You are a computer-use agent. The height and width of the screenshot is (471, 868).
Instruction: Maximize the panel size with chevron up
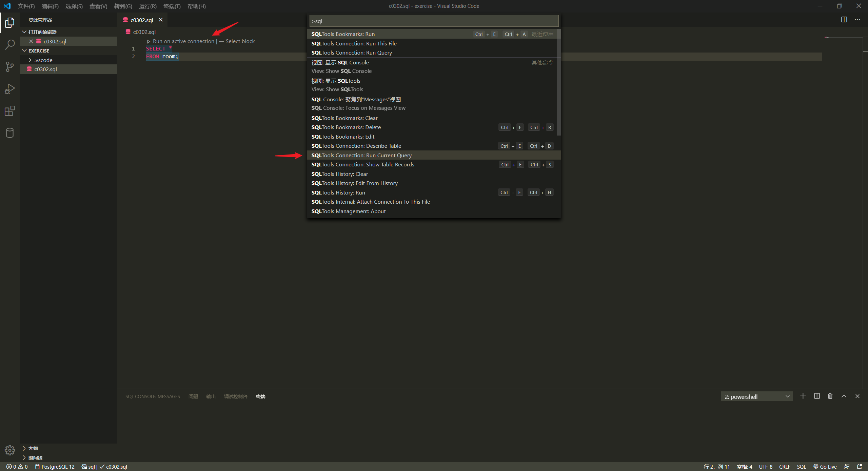coord(844,396)
